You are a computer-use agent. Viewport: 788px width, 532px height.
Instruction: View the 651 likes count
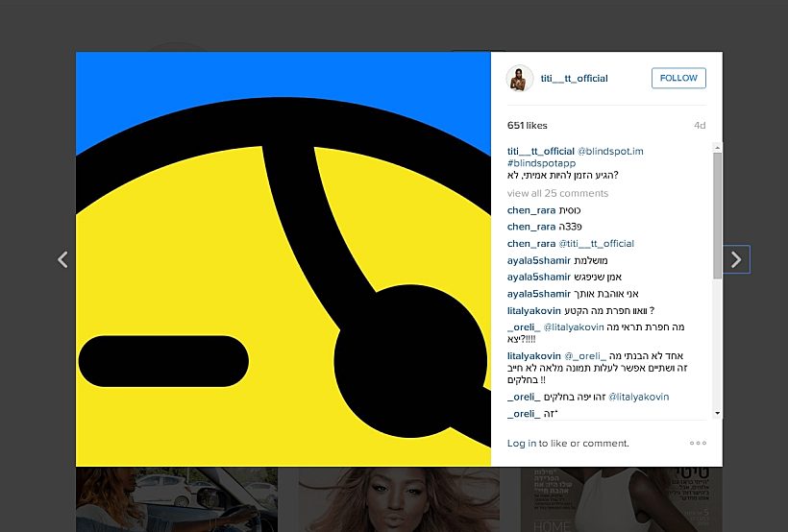pos(527,126)
